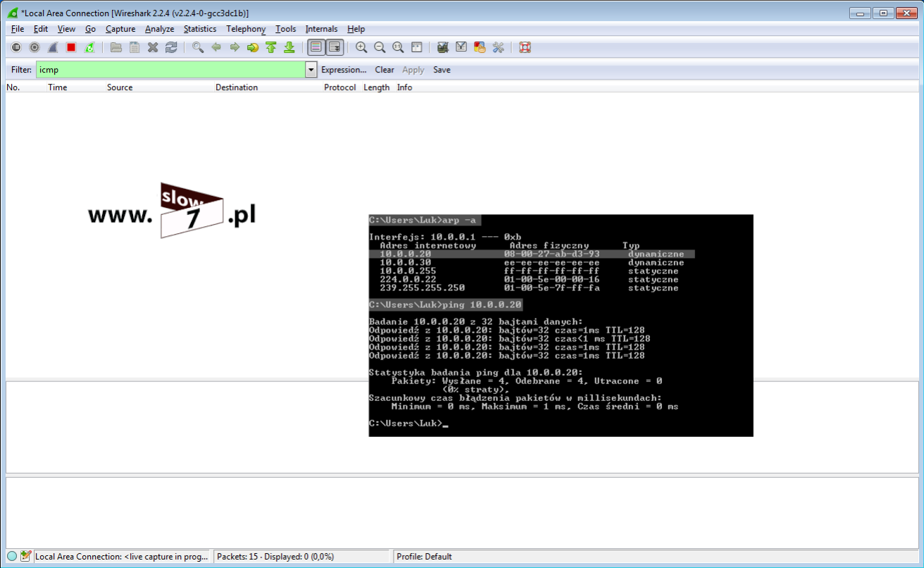The image size is (924, 568).
Task: Jump to the last packet
Action: 289,47
